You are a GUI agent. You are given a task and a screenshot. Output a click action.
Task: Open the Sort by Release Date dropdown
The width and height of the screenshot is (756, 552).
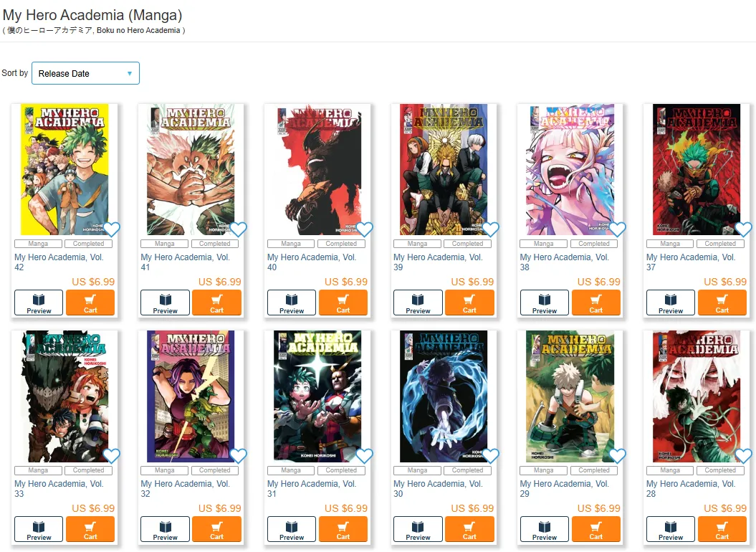pos(85,73)
